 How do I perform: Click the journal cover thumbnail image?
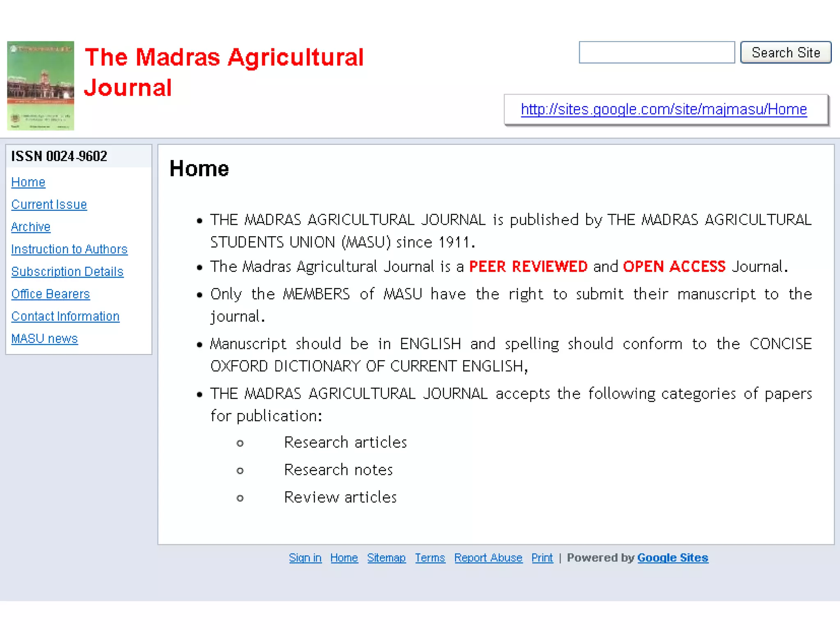pyautogui.click(x=41, y=85)
